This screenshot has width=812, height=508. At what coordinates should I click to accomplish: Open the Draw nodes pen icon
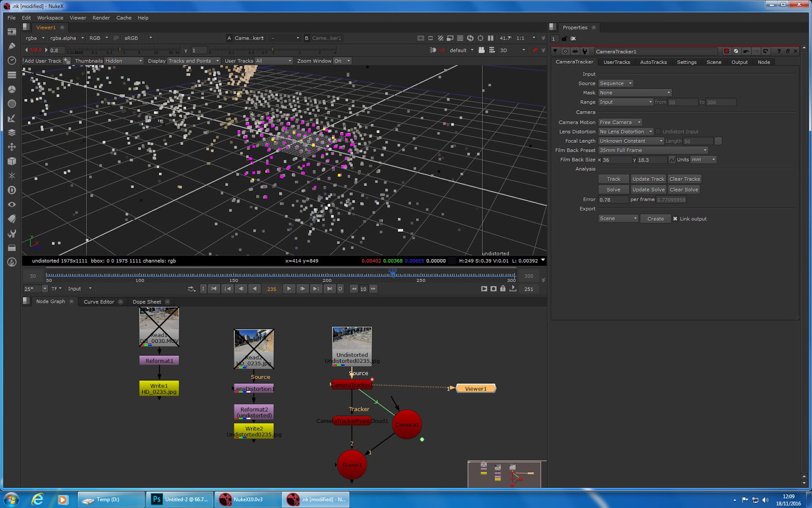[11, 45]
